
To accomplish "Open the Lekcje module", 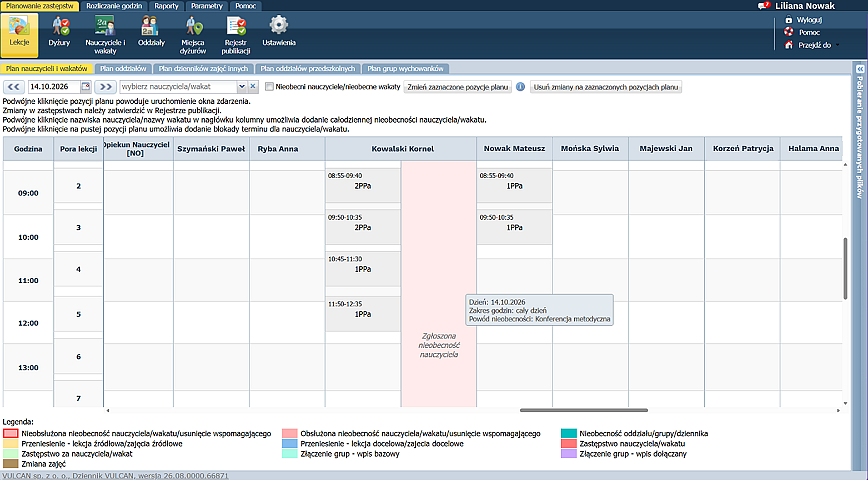I will [x=19, y=35].
